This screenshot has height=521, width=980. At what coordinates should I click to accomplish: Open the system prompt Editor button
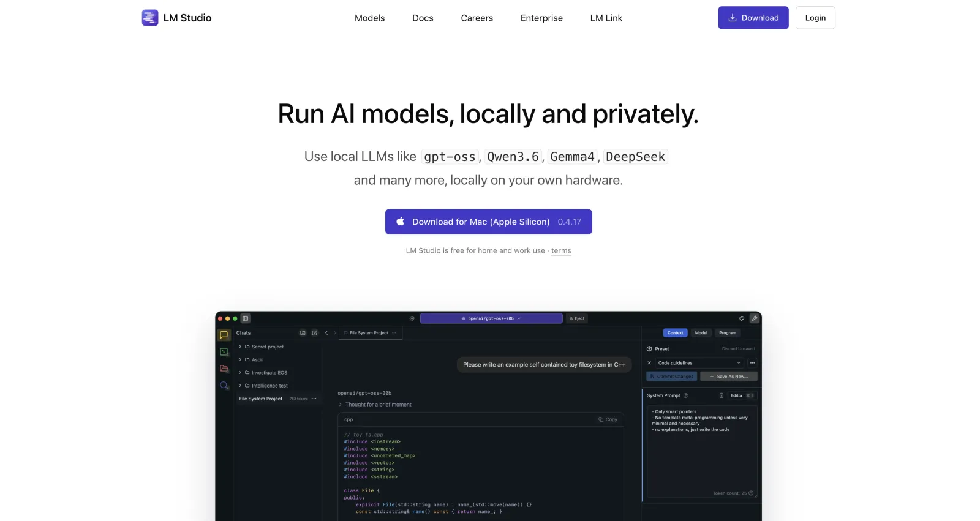click(742, 395)
